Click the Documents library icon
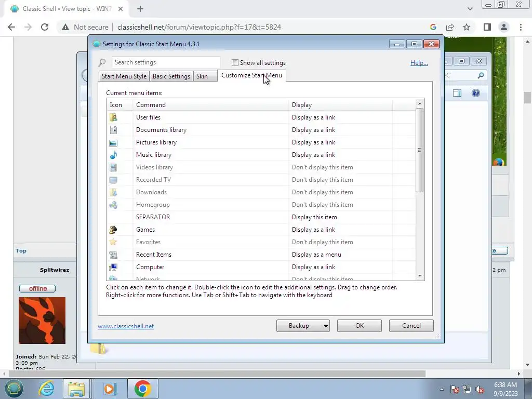Viewport: 532px width, 399px height. [x=113, y=130]
